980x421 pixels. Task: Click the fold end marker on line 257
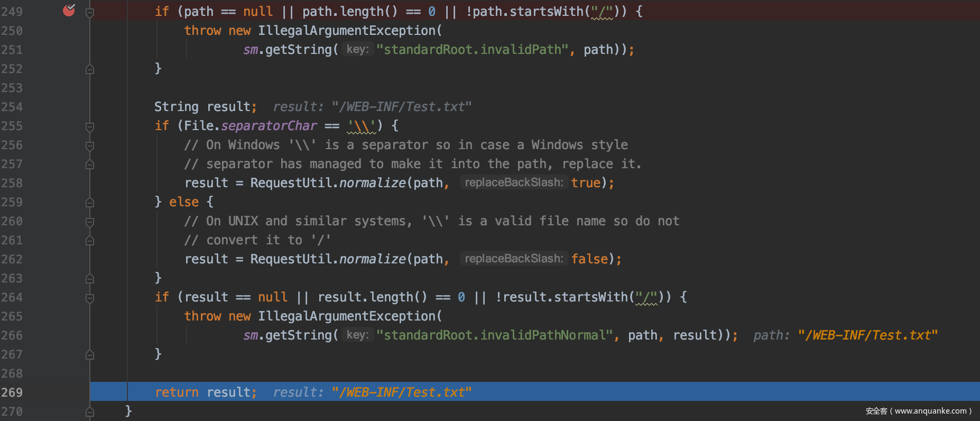pyautogui.click(x=90, y=164)
